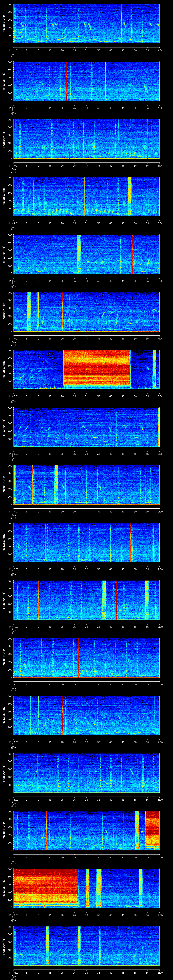Select the spectrogram panel starting at 11:08:00

click(86, 427)
